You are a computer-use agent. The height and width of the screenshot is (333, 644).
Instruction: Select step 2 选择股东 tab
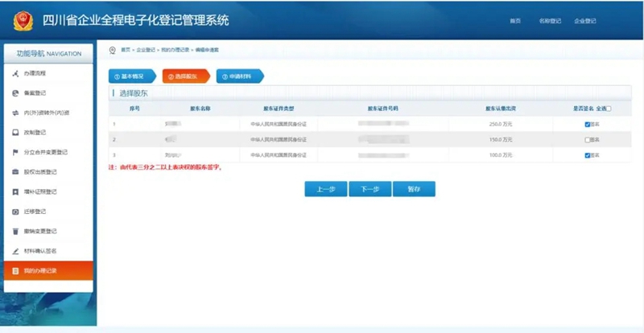[186, 76]
